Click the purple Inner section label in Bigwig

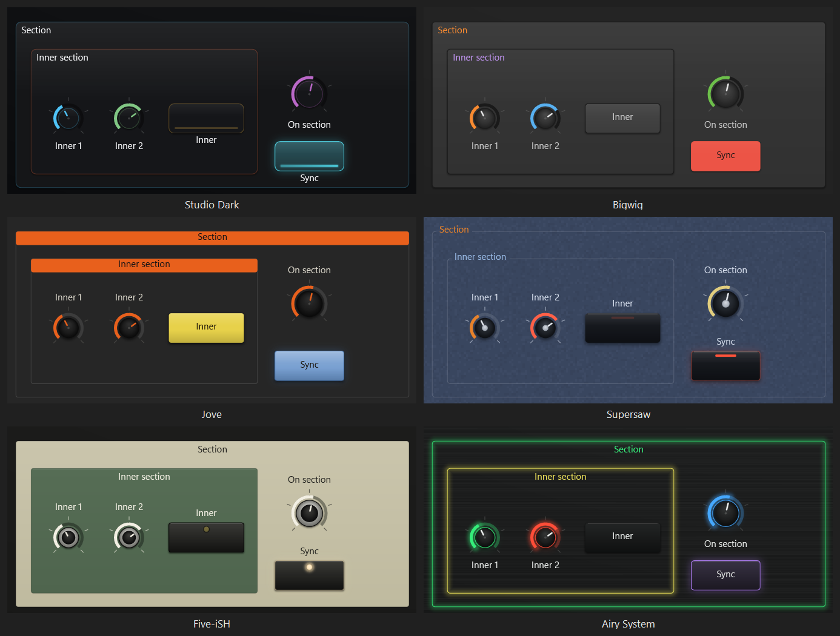coord(478,58)
